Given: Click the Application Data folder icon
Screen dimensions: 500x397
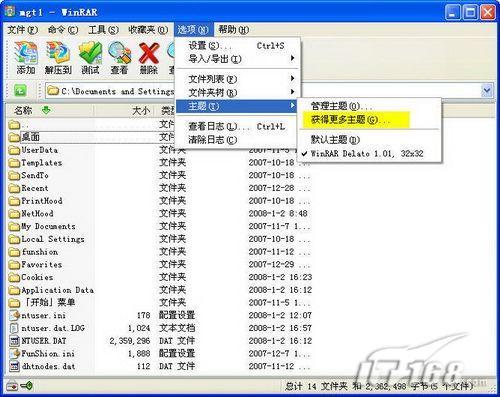Looking at the screenshot, I should 14,290.
